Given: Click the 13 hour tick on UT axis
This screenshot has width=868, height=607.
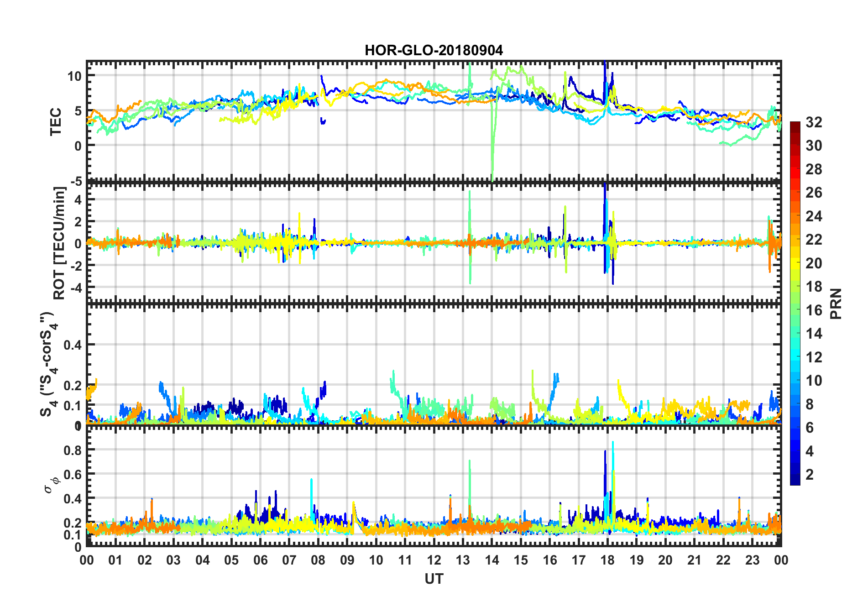Looking at the screenshot, I should coord(463,560).
